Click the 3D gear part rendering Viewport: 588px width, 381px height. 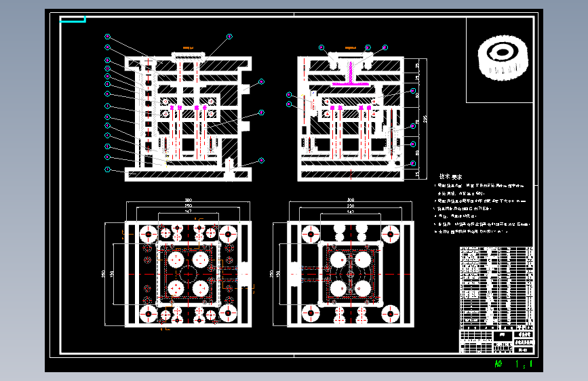(503, 58)
